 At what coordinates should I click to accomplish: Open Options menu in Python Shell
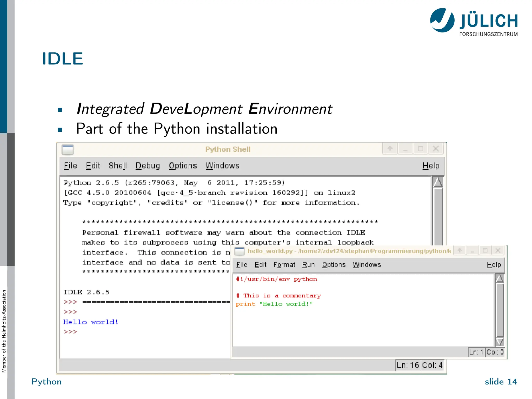(x=183, y=166)
